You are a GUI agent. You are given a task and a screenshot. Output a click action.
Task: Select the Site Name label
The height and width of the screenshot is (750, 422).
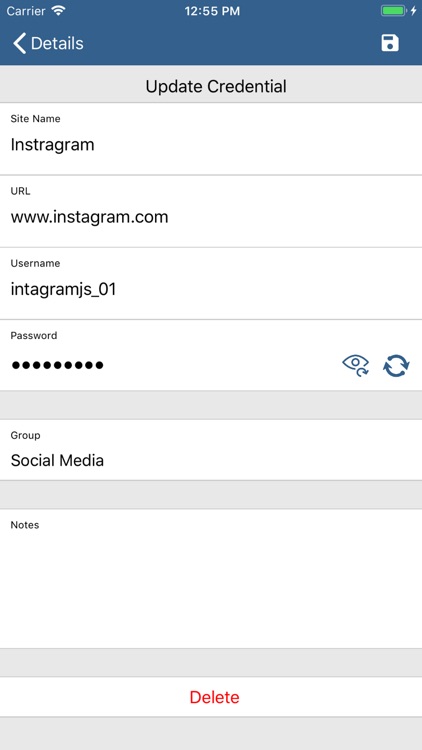[35, 119]
